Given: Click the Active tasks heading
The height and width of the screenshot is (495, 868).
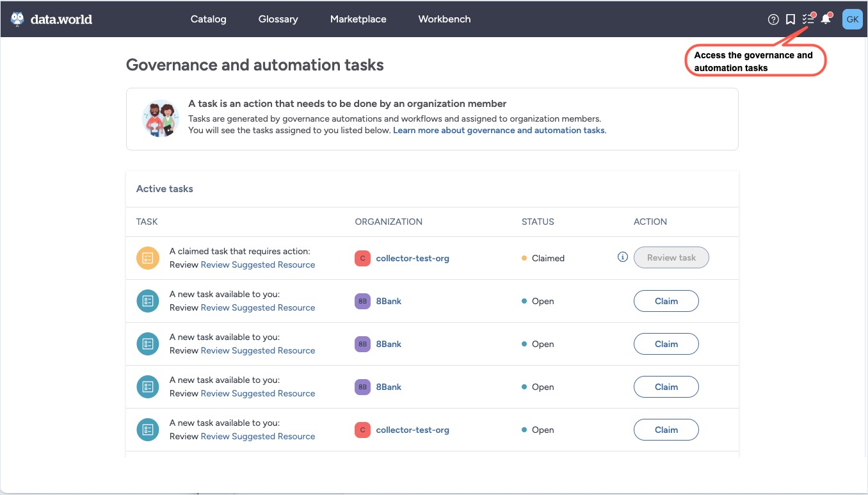Looking at the screenshot, I should 165,189.
